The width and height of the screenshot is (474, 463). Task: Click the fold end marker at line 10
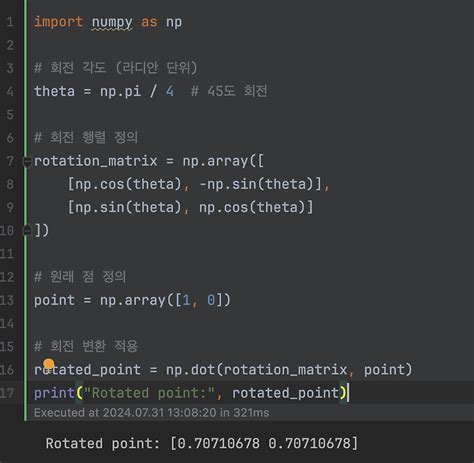point(27,230)
